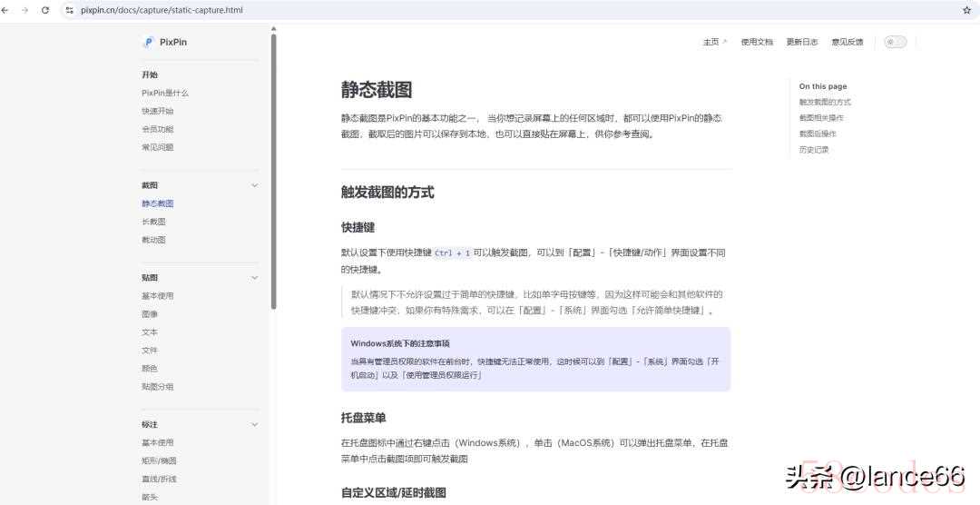
Task: Click the browser forward arrow
Action: click(x=24, y=10)
